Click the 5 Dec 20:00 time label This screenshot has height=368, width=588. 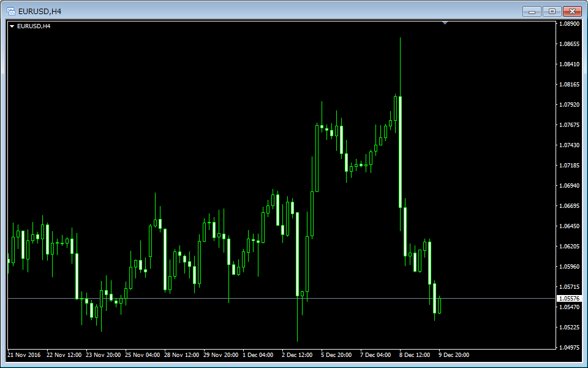[x=336, y=355]
